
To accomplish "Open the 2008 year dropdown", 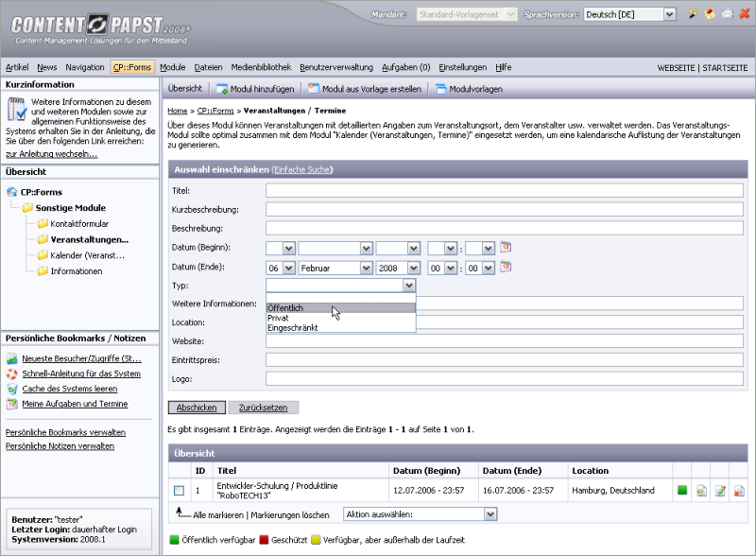I will (398, 268).
